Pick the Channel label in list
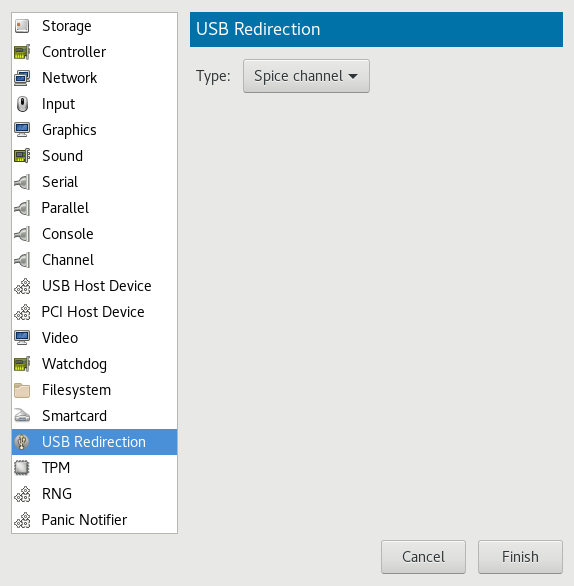This screenshot has height=586, width=574. click(x=68, y=260)
